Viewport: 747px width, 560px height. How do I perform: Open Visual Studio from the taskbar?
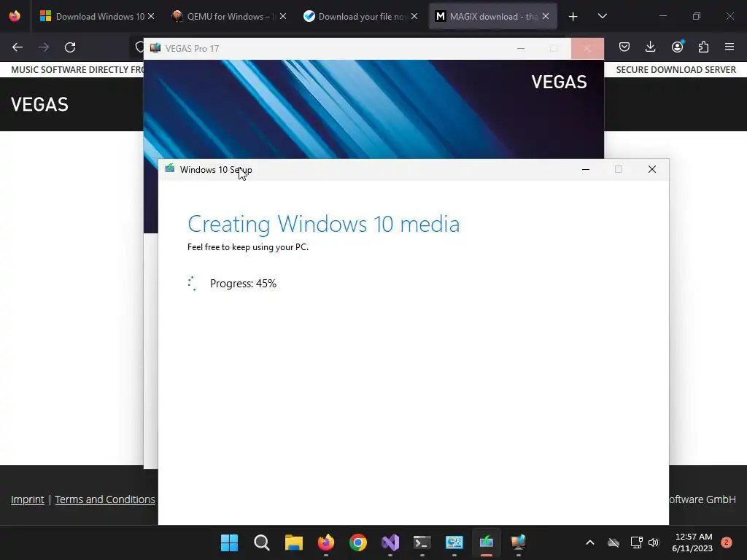(390, 542)
